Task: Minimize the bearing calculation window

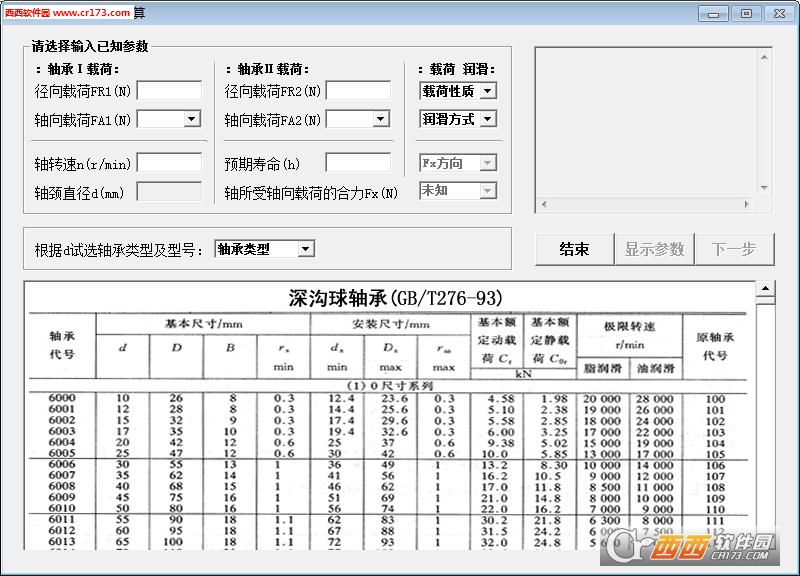Action: click(714, 13)
